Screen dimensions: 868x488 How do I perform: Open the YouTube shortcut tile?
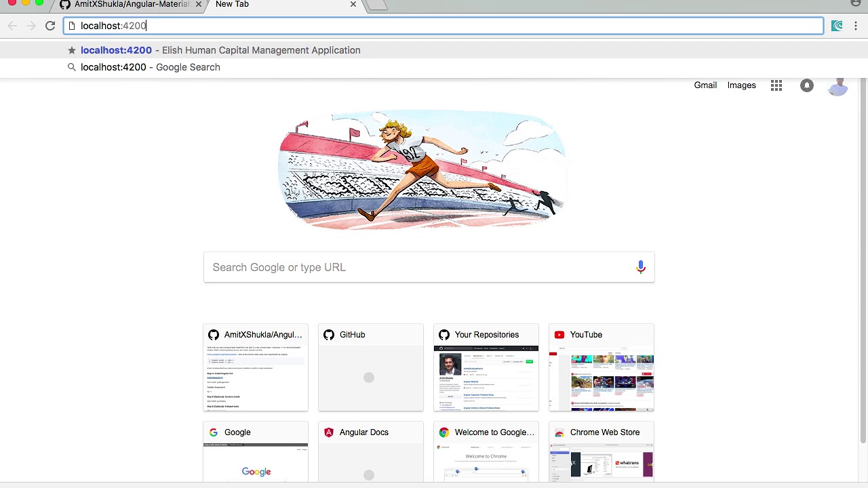pos(601,367)
